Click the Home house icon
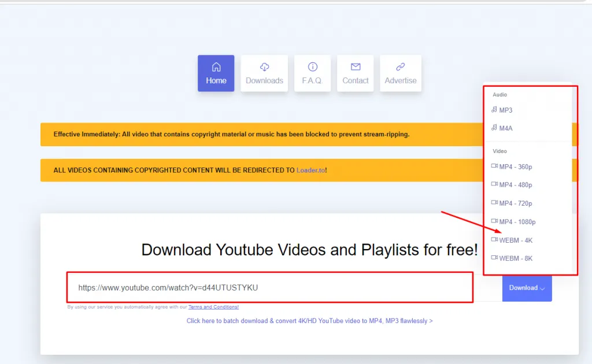The width and height of the screenshot is (592, 364). [216, 67]
